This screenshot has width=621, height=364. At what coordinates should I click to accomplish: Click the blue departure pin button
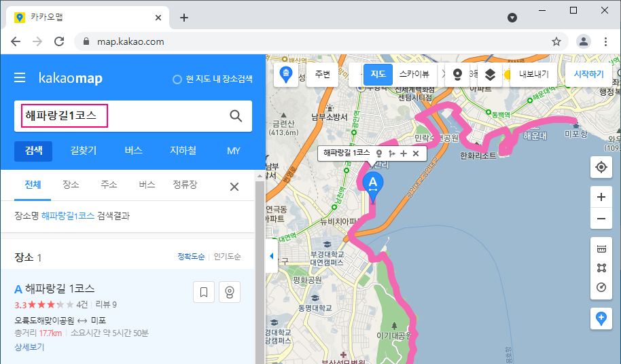[x=286, y=75]
